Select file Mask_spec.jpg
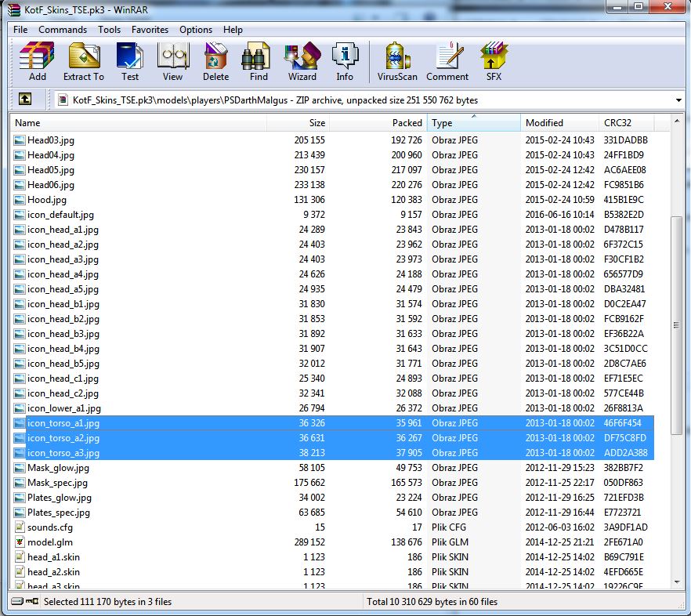 pos(332,483)
